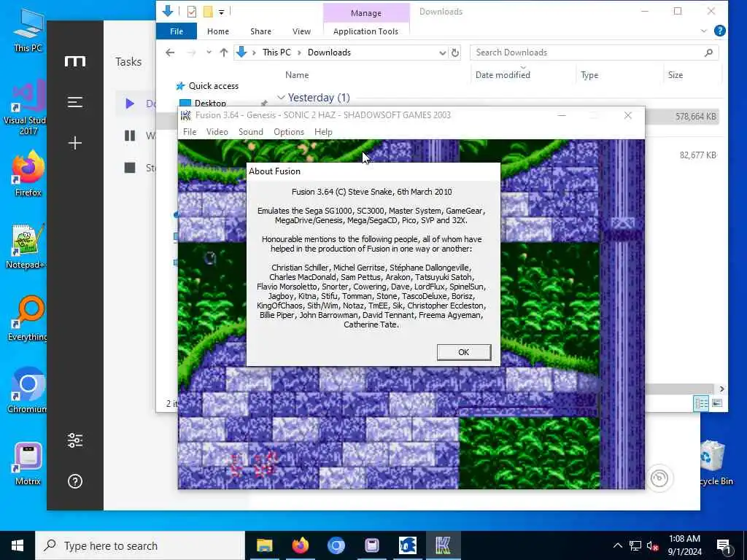Open the Motrix task list icon
Viewport: 747px width, 560px height.
(x=75, y=102)
